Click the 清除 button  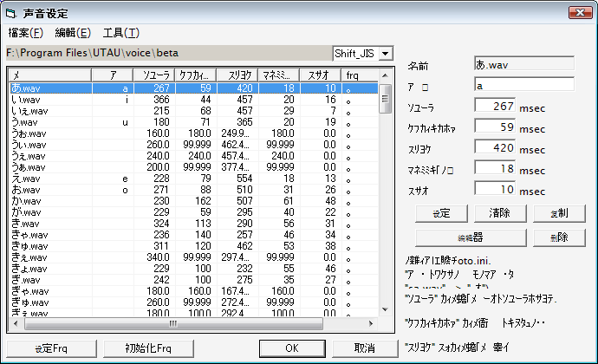click(500, 213)
